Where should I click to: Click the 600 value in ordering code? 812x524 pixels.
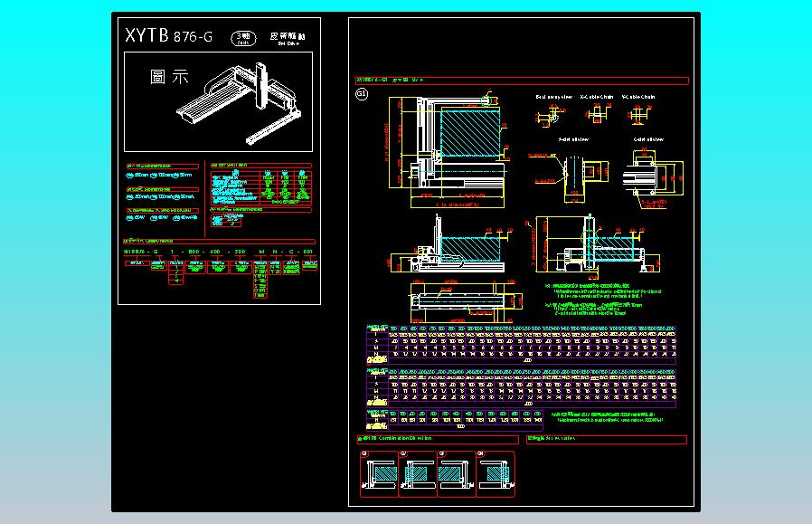(x=215, y=252)
